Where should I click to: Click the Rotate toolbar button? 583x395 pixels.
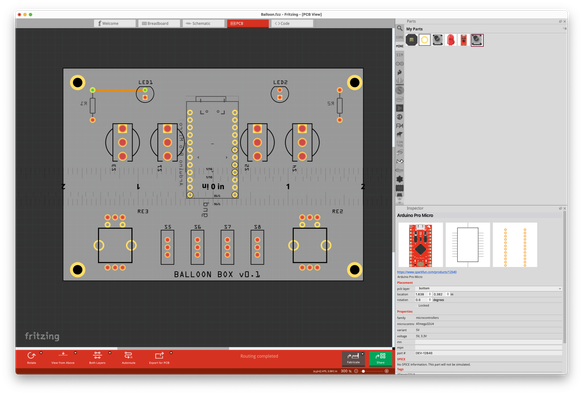point(32,357)
